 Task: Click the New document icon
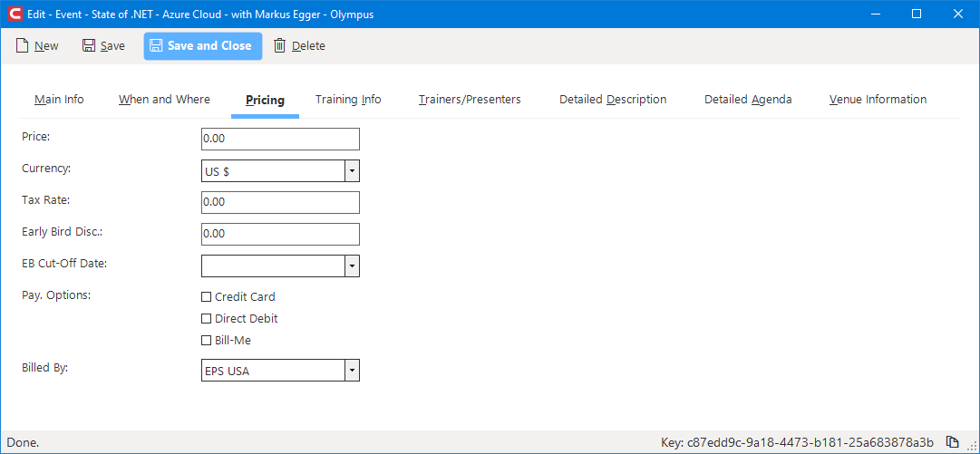tap(23, 45)
